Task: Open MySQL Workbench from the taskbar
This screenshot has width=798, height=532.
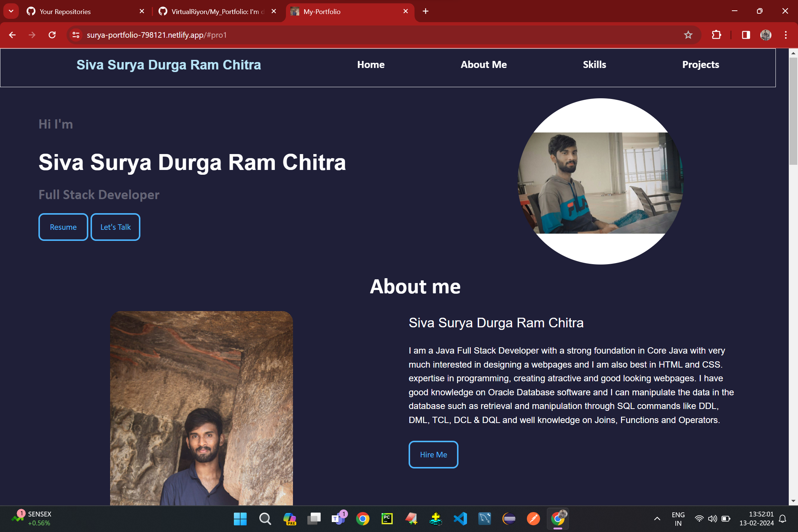Action: click(x=485, y=518)
